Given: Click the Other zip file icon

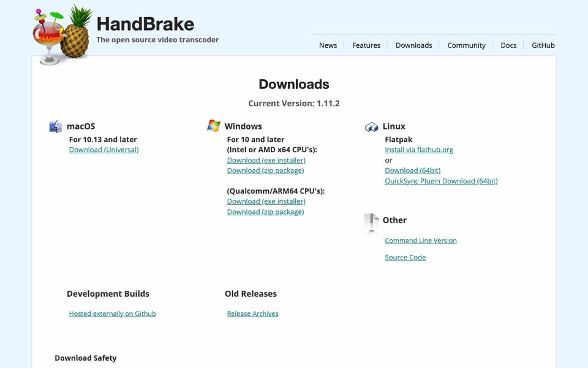Looking at the screenshot, I should 371,223.
